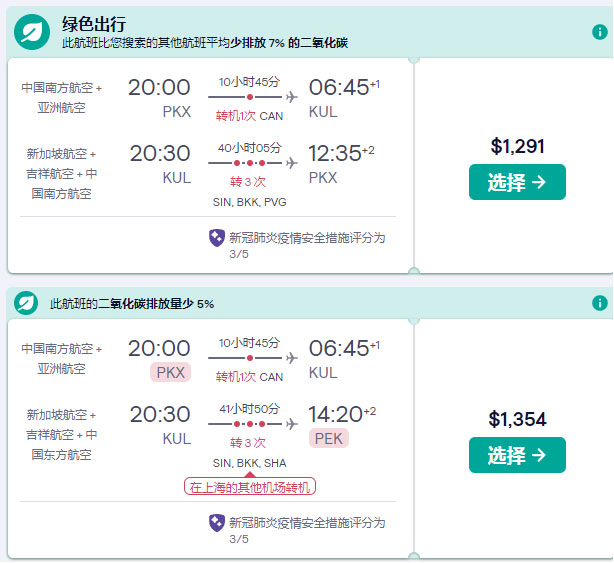Click the 绿色出行 heading text

tap(95, 24)
